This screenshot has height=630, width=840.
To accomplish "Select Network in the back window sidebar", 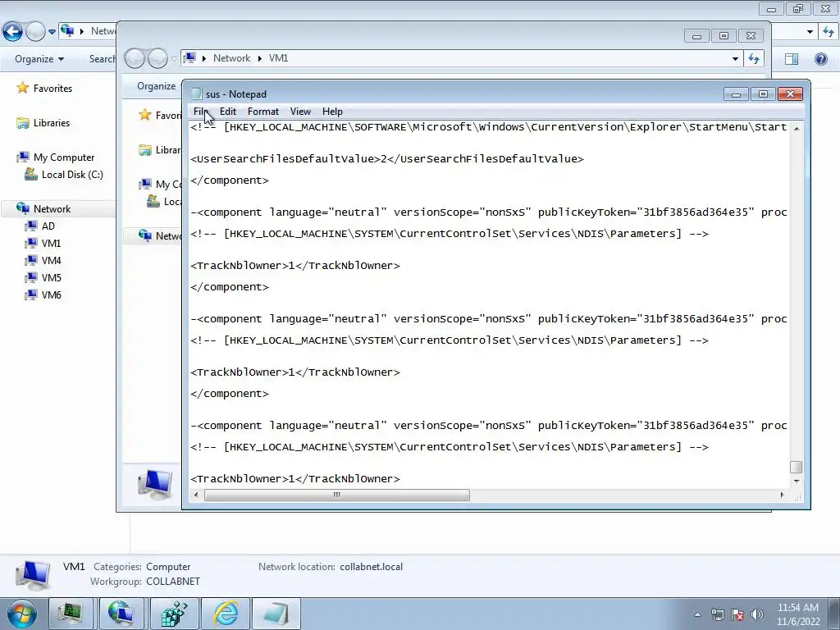I will point(52,209).
